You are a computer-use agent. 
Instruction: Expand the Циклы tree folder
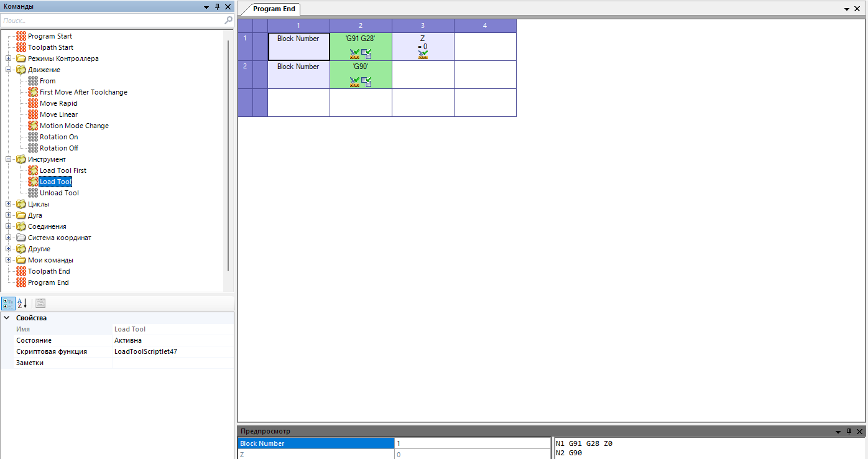9,204
